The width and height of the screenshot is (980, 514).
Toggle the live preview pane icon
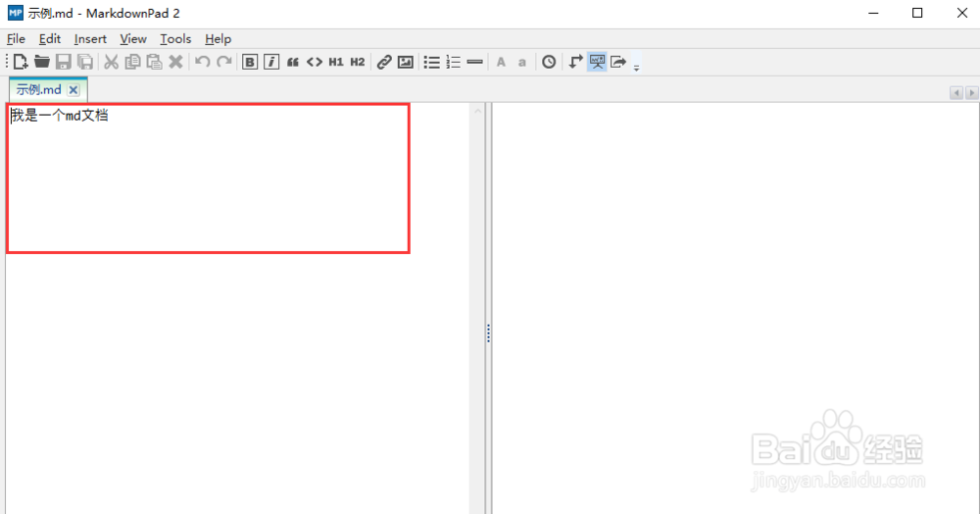click(x=598, y=62)
